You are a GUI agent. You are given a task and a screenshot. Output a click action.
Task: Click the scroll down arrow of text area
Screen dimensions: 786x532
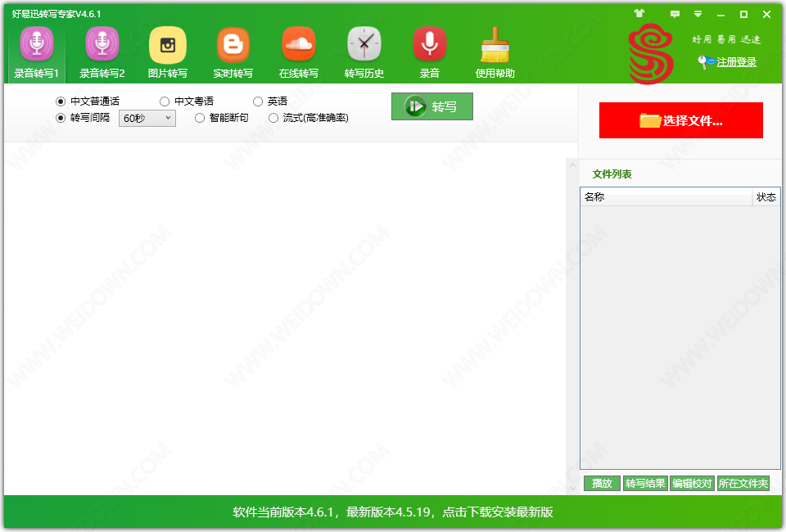tap(572, 488)
